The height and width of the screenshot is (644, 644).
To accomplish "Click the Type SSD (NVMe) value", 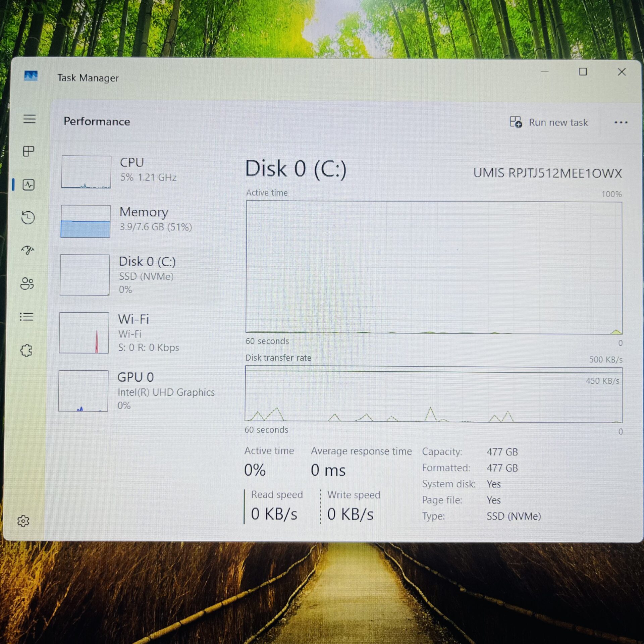I will pos(514,516).
